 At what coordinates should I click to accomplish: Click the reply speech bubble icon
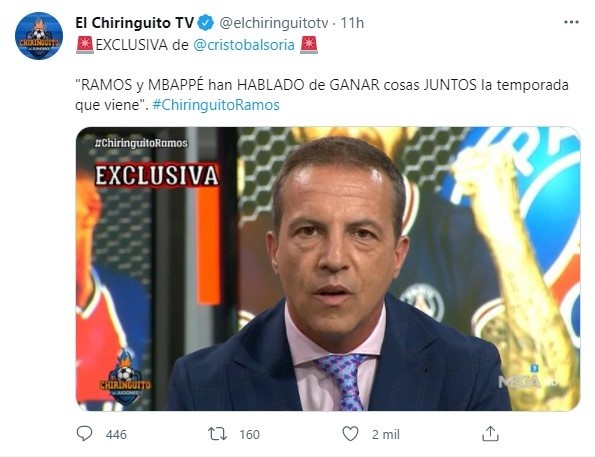(x=84, y=433)
